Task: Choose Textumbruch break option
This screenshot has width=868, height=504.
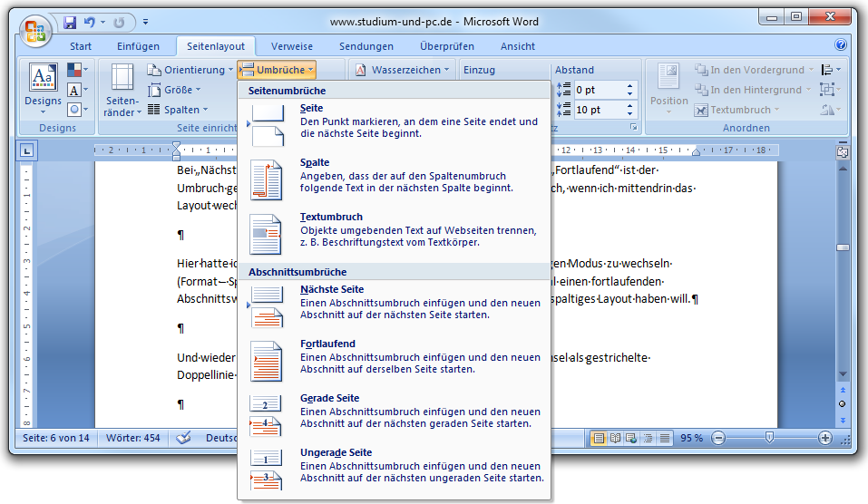Action: [395, 234]
